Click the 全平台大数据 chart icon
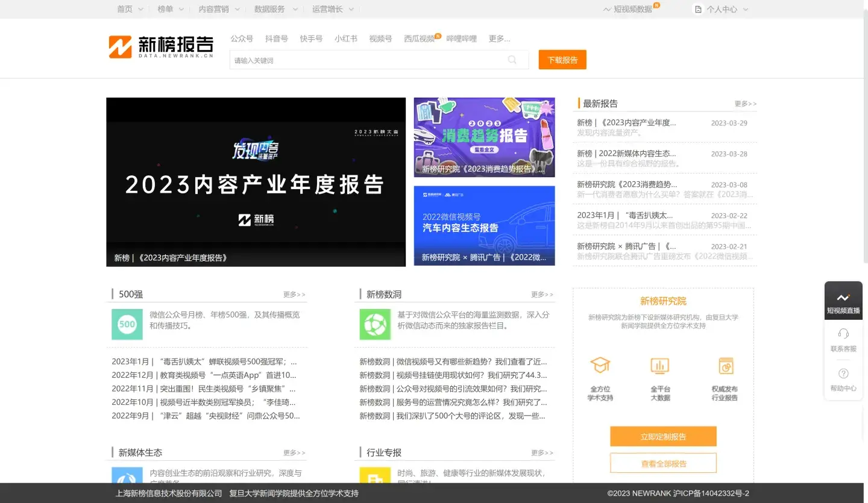 [660, 366]
